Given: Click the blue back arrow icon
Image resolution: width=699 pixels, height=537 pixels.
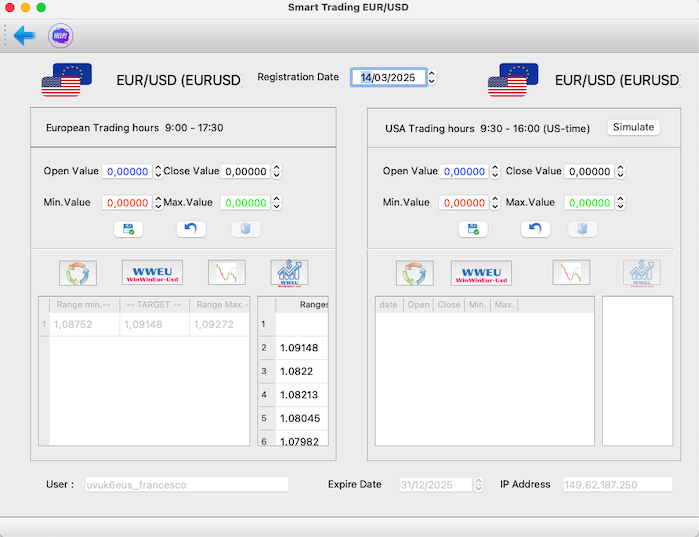Looking at the screenshot, I should tap(25, 36).
